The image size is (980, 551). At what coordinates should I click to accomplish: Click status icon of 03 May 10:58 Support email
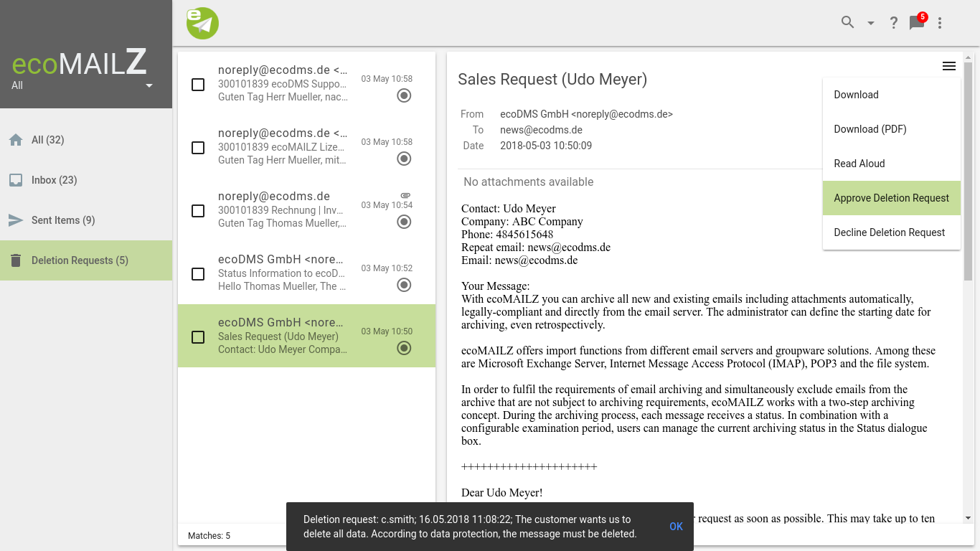405,95
